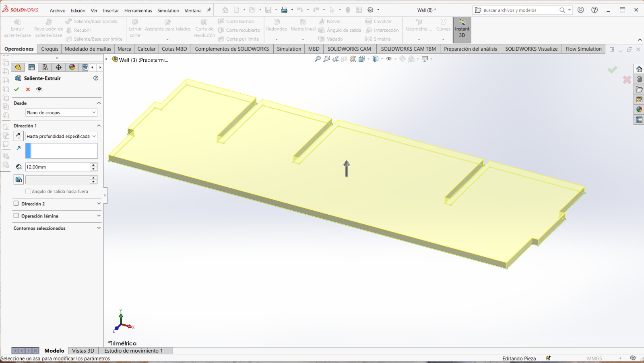The height and width of the screenshot is (363, 644).
Task: Open the FeatureManager design tree tab
Action: coord(18,67)
